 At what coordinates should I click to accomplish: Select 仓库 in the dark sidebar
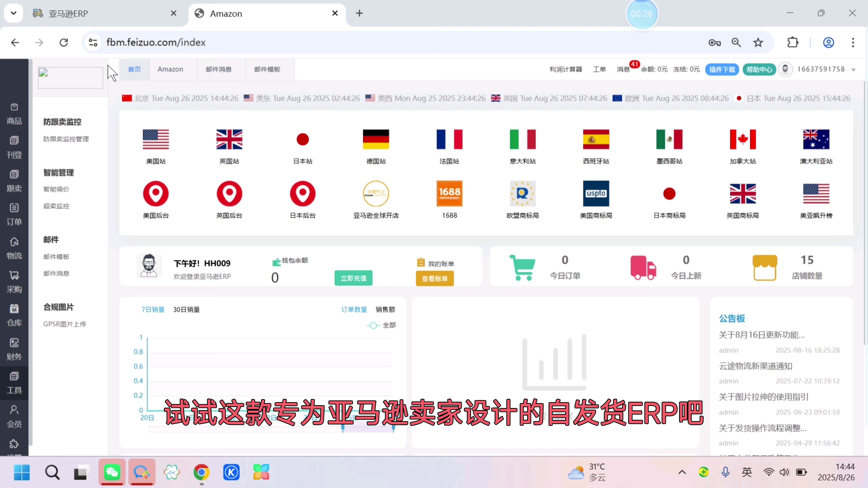(14, 316)
